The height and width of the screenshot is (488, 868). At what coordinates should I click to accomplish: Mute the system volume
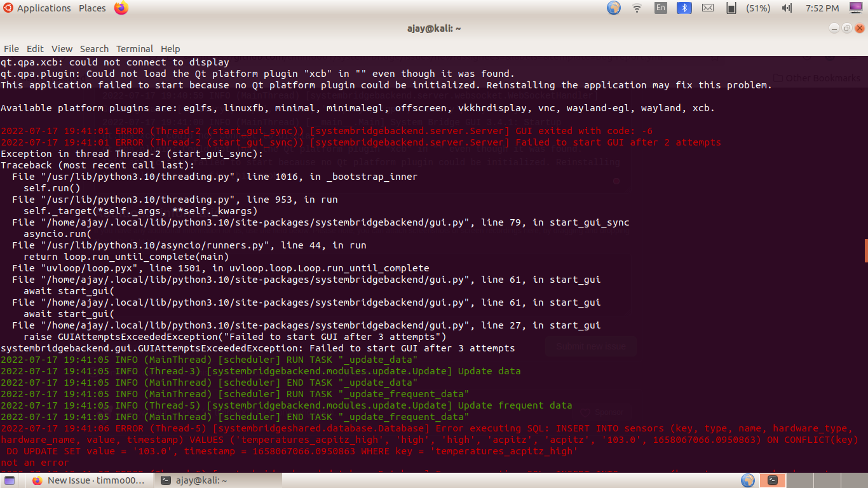787,8
